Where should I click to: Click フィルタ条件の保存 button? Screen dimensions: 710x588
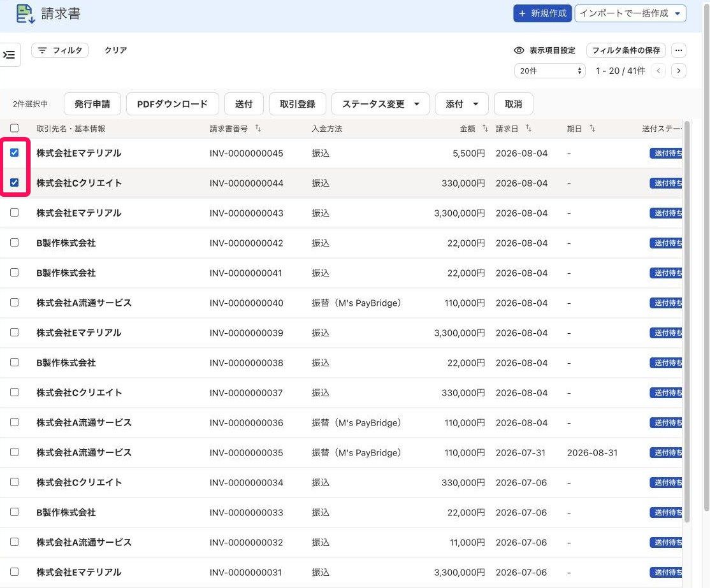click(x=626, y=50)
